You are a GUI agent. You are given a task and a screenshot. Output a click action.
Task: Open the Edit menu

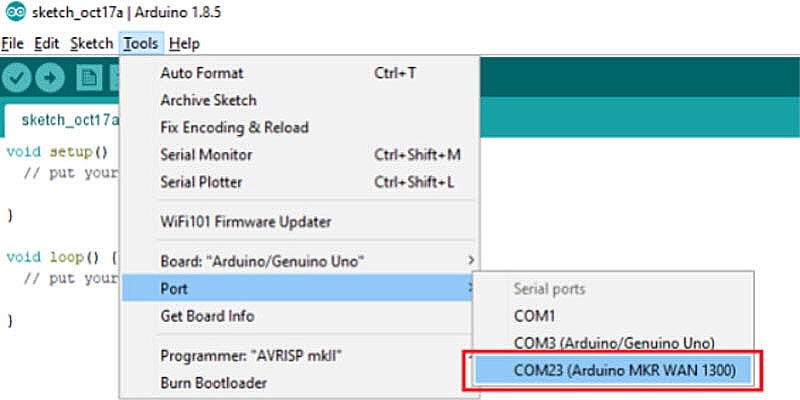pyautogui.click(x=46, y=44)
